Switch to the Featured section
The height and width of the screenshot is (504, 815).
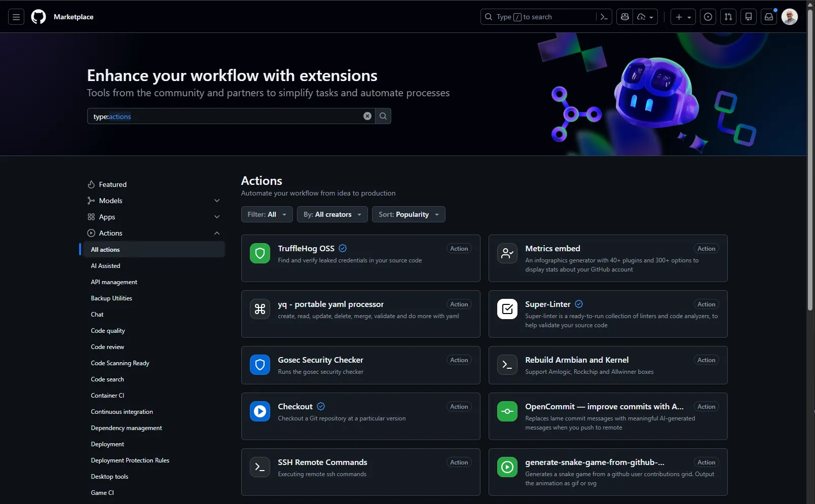point(113,184)
